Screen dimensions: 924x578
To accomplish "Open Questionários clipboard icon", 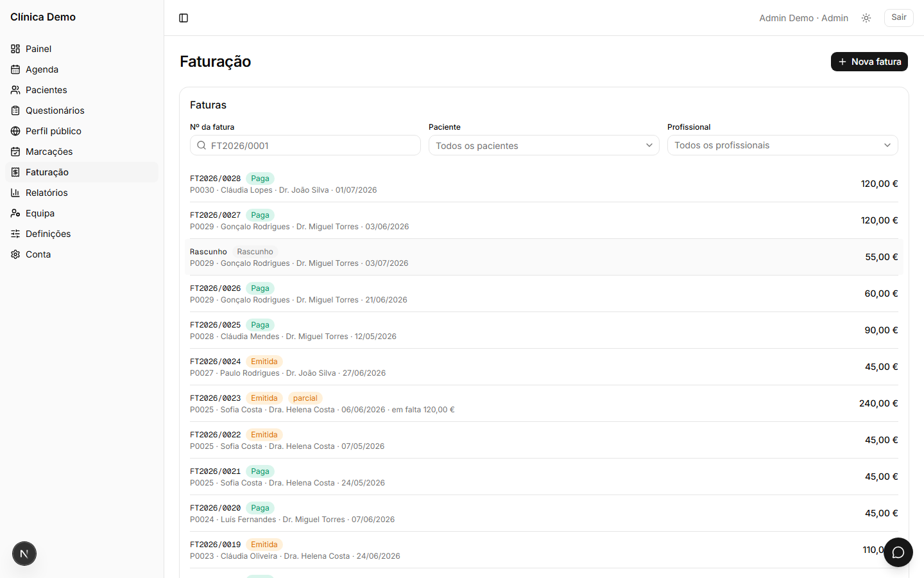I will click(15, 110).
